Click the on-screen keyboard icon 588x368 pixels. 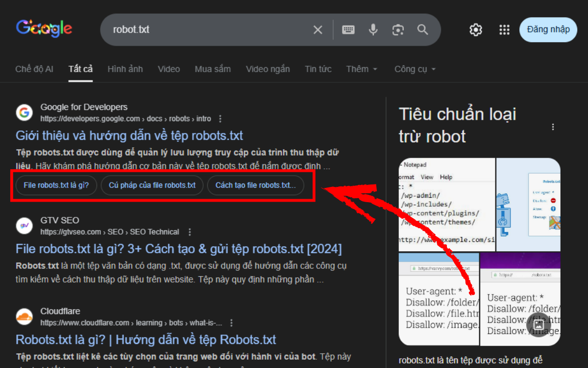pos(348,29)
